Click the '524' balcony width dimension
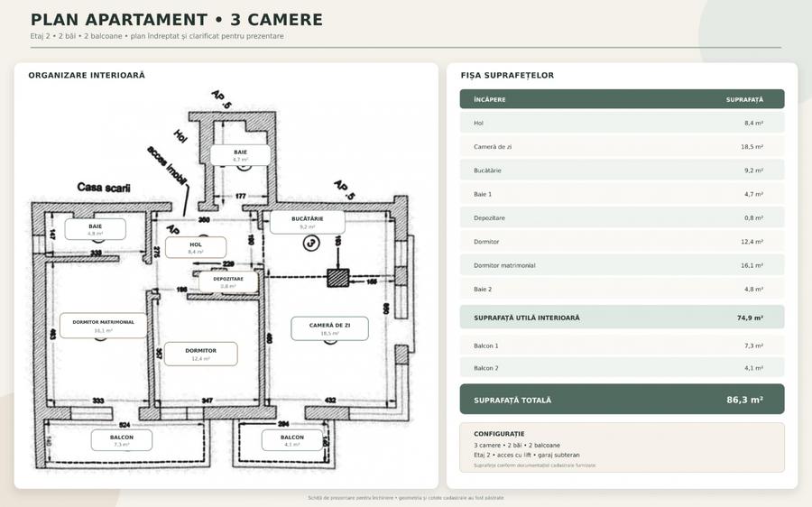812x507 pixels. click(x=125, y=425)
